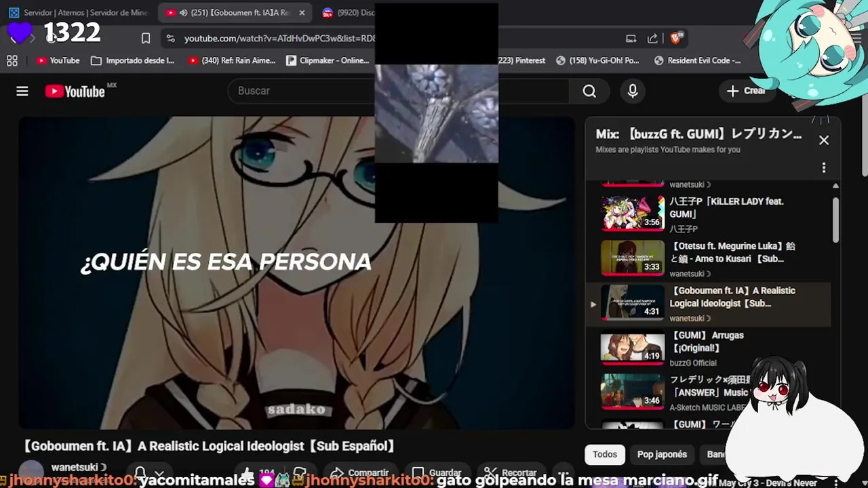This screenshot has width=868, height=488.
Task: Open more video actions three-dot button
Action: [x=563, y=472]
